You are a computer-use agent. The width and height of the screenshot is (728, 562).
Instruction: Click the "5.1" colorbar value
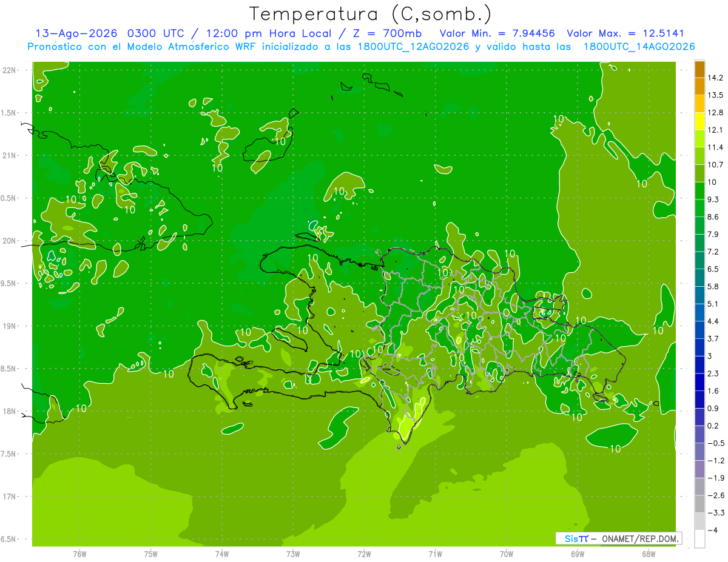[x=713, y=304]
